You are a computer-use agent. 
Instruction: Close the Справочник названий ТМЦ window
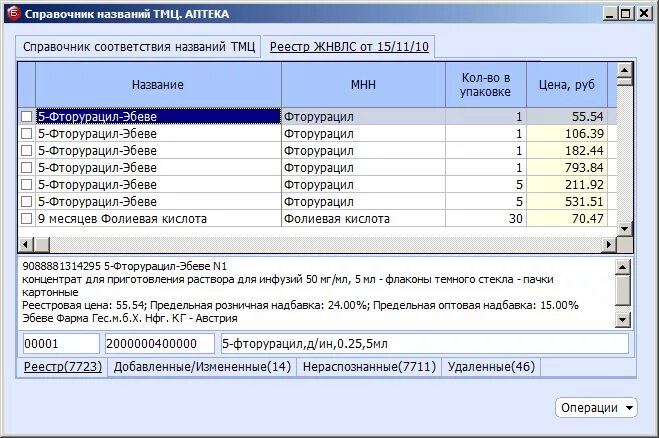click(644, 13)
